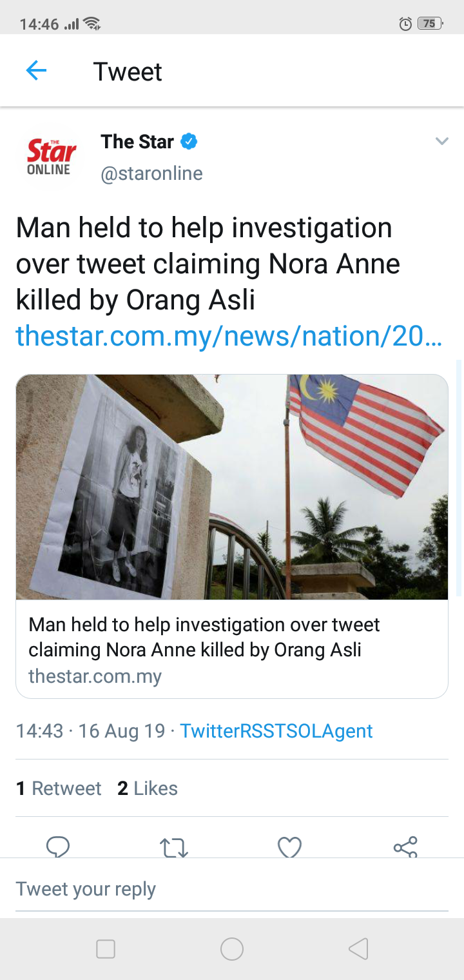Tap the blue verified badge
Screen dimensions: 464x980
tap(189, 142)
